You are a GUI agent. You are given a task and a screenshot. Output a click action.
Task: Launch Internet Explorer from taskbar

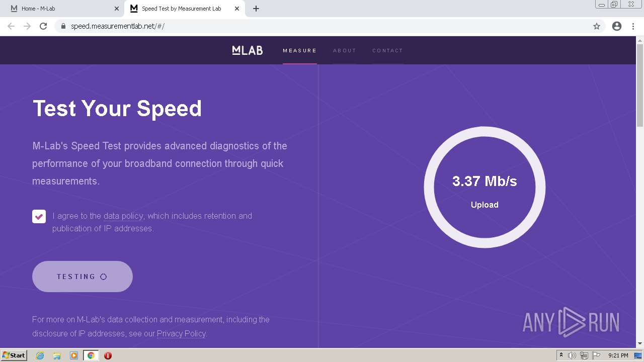click(40, 355)
